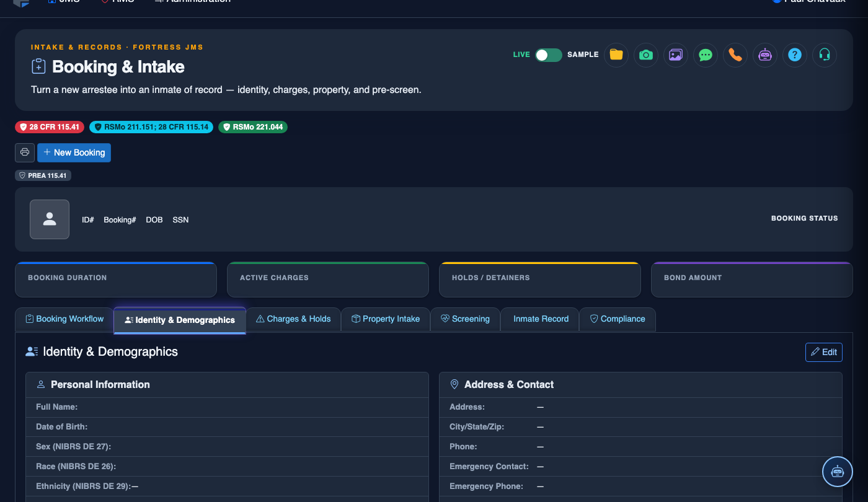The width and height of the screenshot is (868, 502).
Task: Click the green RSMo 221.044 badge
Action: [253, 127]
